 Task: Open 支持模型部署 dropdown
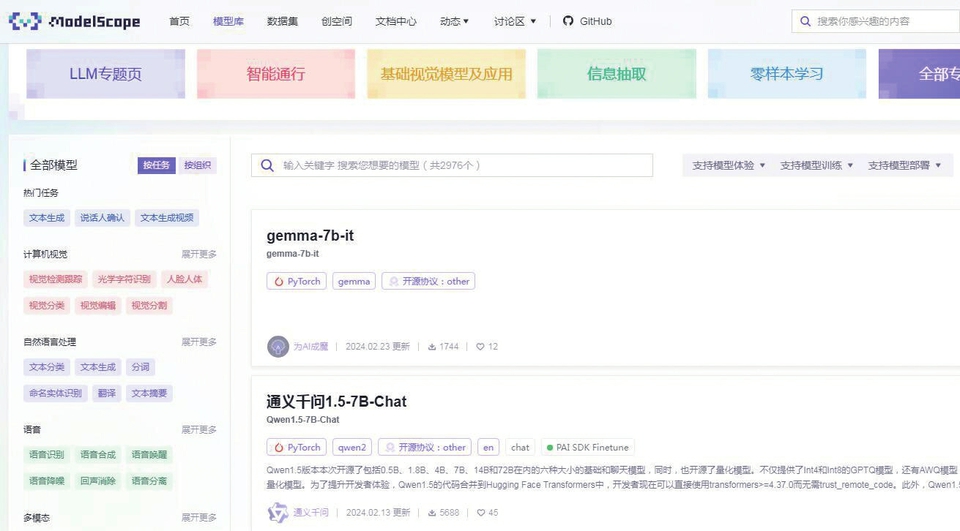tap(904, 165)
